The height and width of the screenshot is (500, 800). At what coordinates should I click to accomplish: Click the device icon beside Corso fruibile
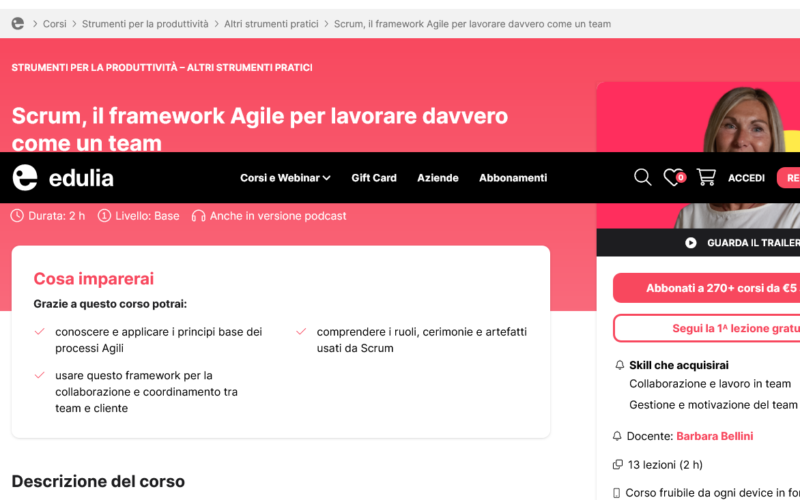[x=616, y=493]
